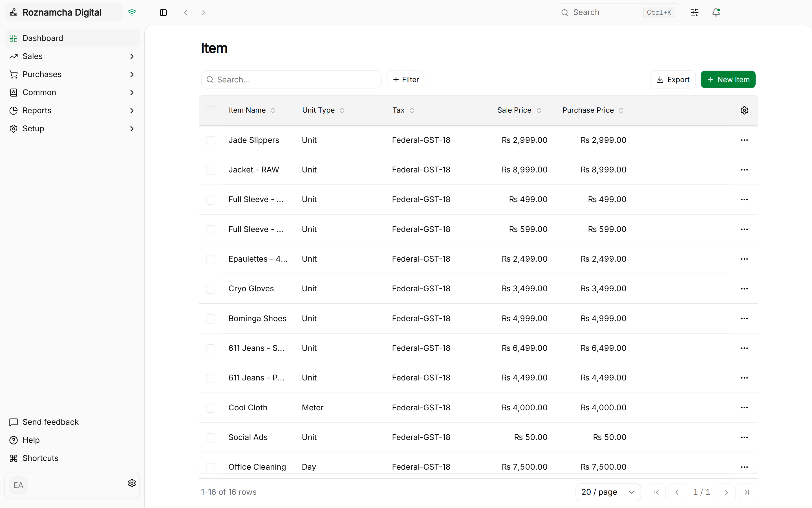Go back with the left arrow
The image size is (812, 508).
tap(186, 12)
